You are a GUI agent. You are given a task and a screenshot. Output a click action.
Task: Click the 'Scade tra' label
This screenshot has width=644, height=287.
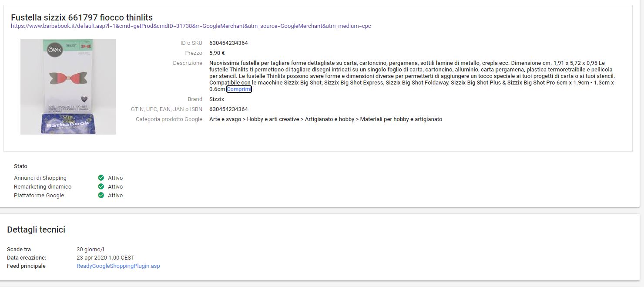pyautogui.click(x=19, y=250)
